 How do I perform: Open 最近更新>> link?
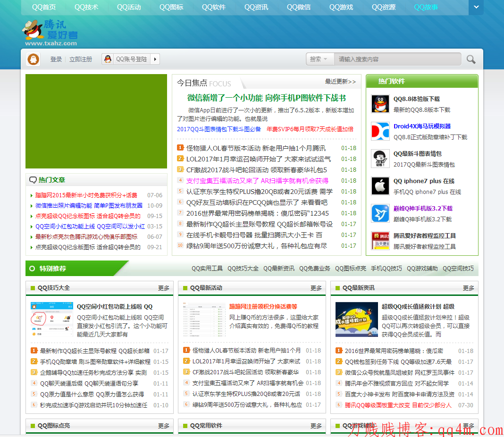(340, 82)
